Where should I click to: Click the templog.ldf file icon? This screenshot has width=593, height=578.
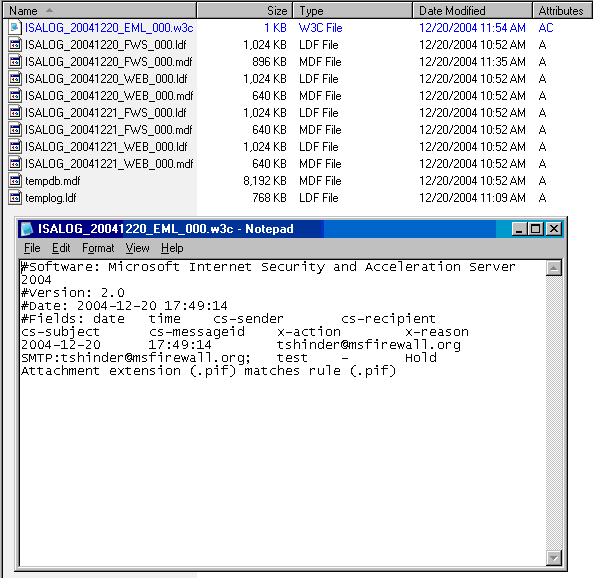[15, 198]
